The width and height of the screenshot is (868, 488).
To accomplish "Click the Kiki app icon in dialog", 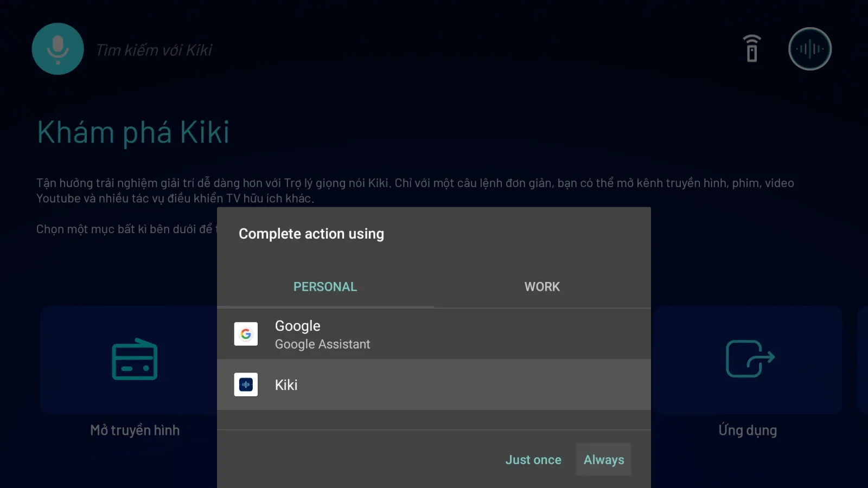I will [x=246, y=384].
